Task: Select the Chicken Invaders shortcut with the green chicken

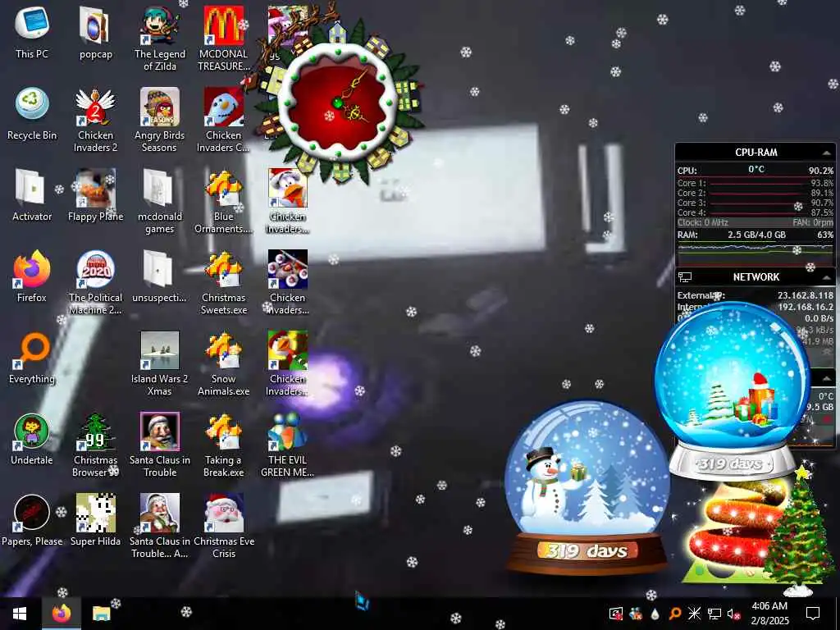Action: tap(288, 363)
